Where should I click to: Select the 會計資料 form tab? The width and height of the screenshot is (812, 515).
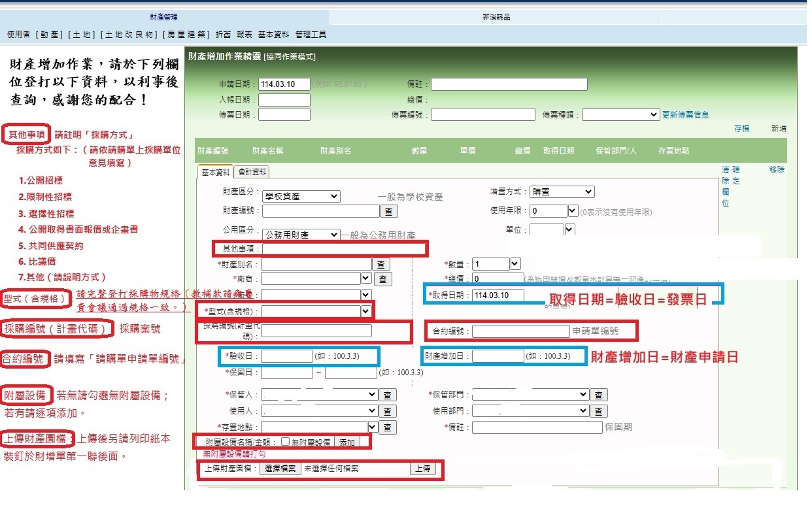coord(252,172)
